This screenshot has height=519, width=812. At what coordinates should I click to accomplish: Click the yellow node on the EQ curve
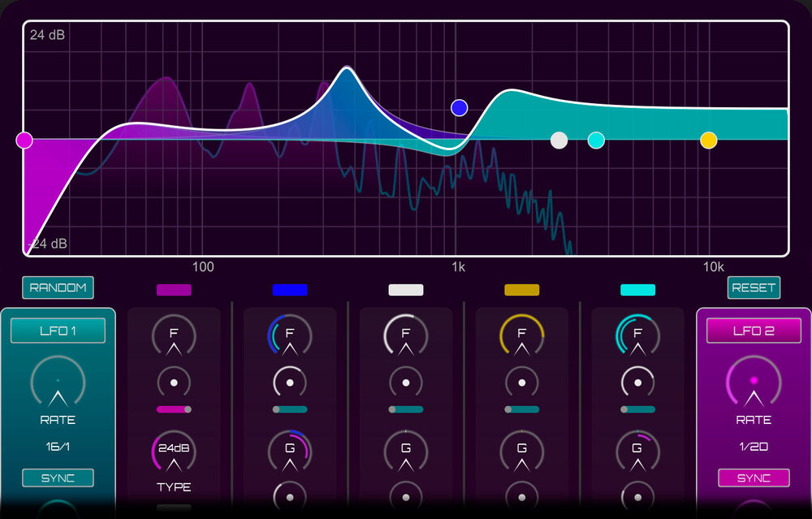point(708,140)
